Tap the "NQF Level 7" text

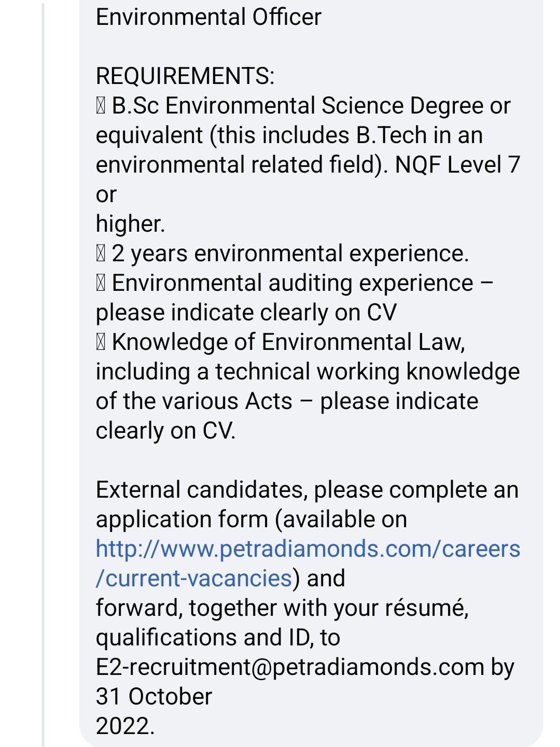click(x=457, y=165)
